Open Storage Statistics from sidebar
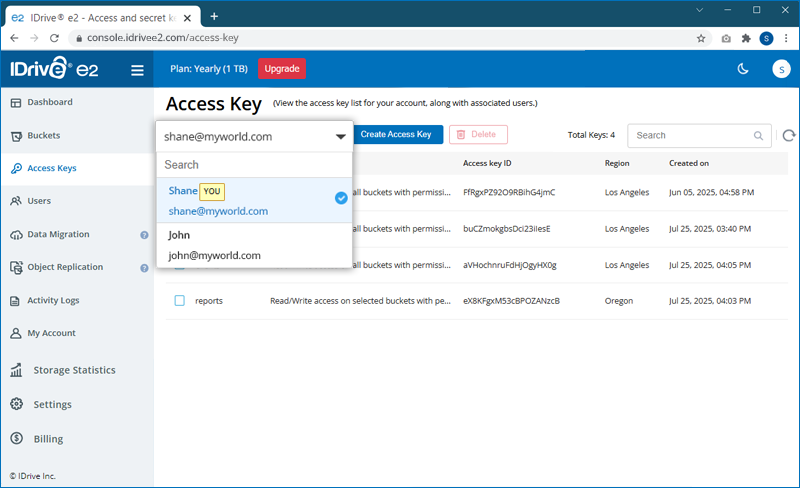 (74, 370)
